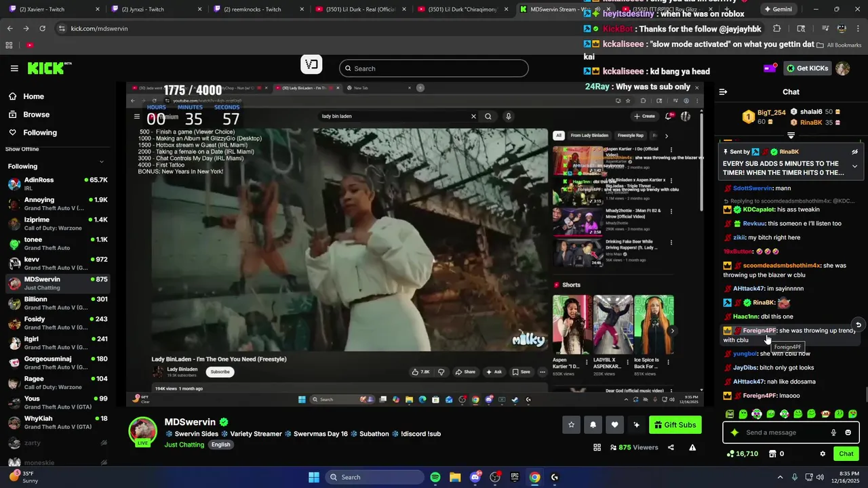Screen dimensions: 868x488
Task: Open Chrome extensions puzzle icon
Action: click(777, 28)
